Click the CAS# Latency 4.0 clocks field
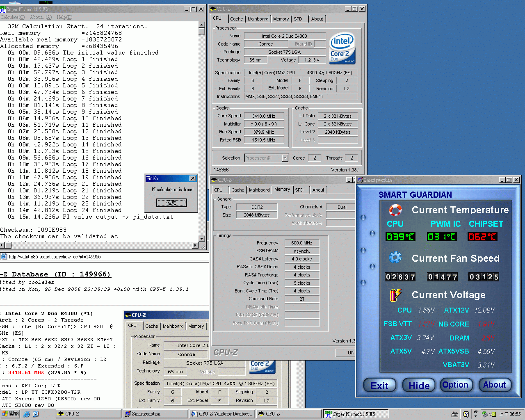The width and height of the screenshot is (525, 420). click(x=302, y=259)
